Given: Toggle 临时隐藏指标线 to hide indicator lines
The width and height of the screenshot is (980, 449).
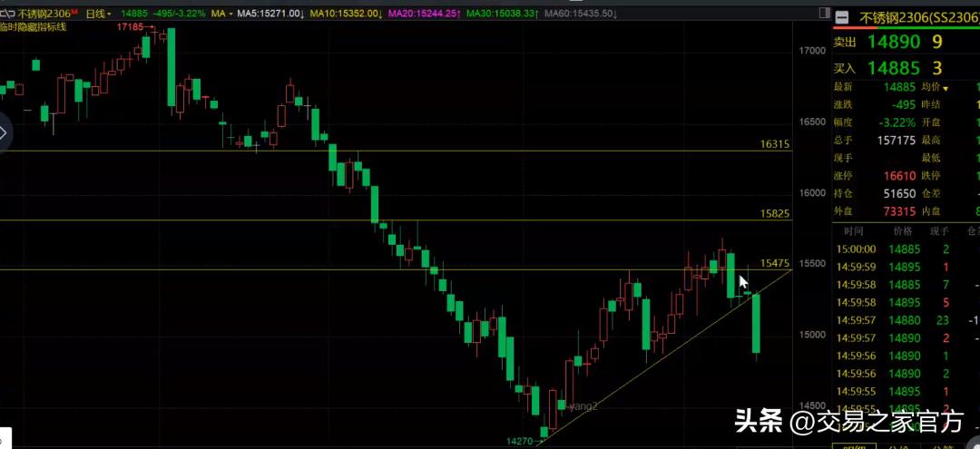Looking at the screenshot, I should coord(33,26).
